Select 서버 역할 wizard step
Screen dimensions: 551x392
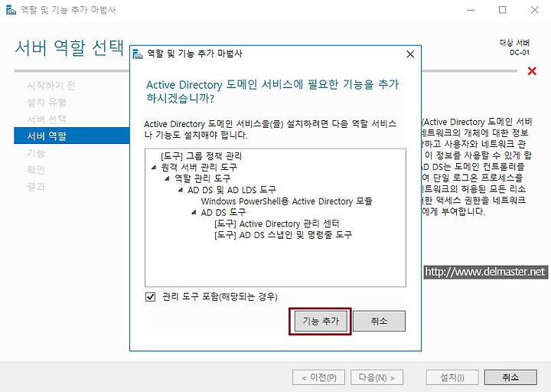[72, 136]
